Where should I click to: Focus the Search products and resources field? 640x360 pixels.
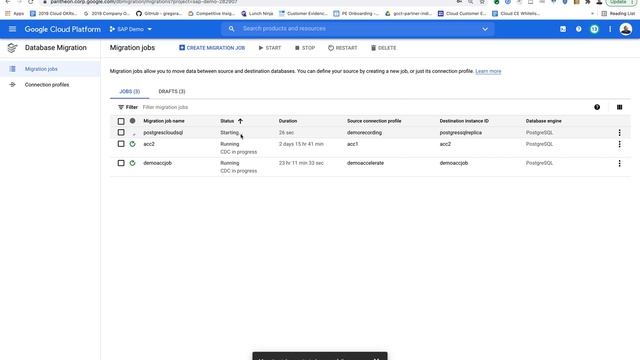click(359, 29)
